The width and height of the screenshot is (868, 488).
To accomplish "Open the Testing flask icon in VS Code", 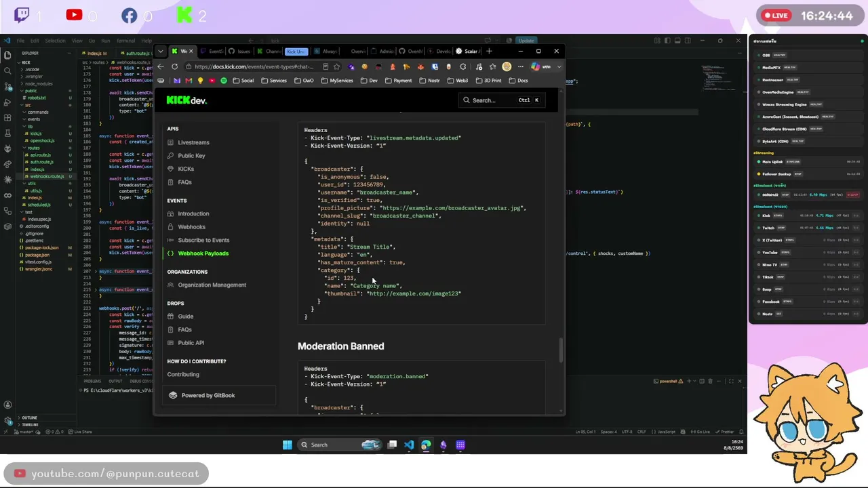I will pos(7,134).
